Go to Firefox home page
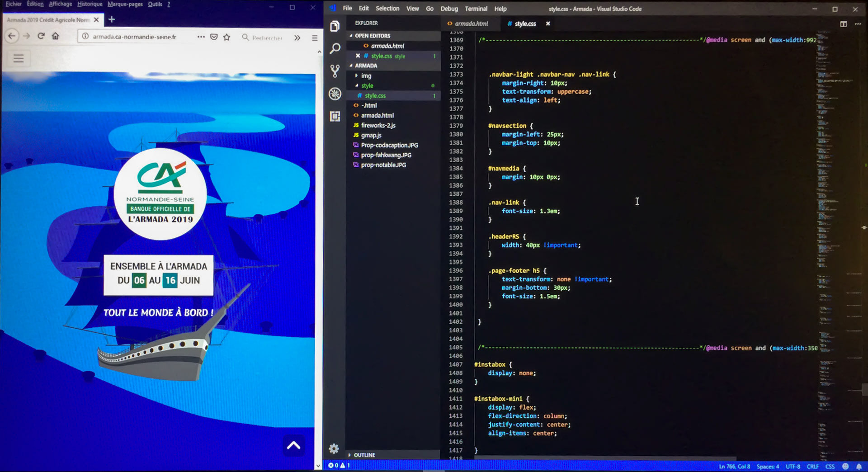The width and height of the screenshot is (868, 472). [x=55, y=36]
